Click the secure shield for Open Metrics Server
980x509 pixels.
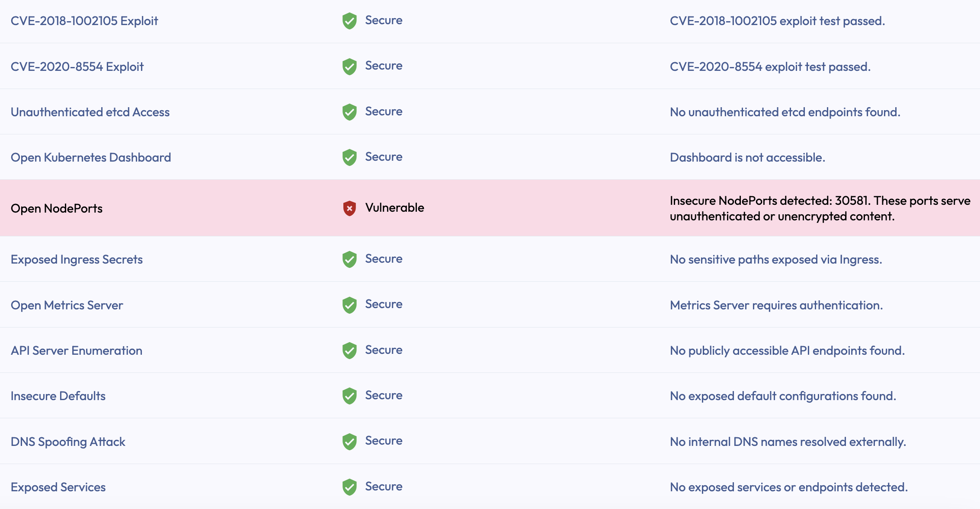point(349,305)
